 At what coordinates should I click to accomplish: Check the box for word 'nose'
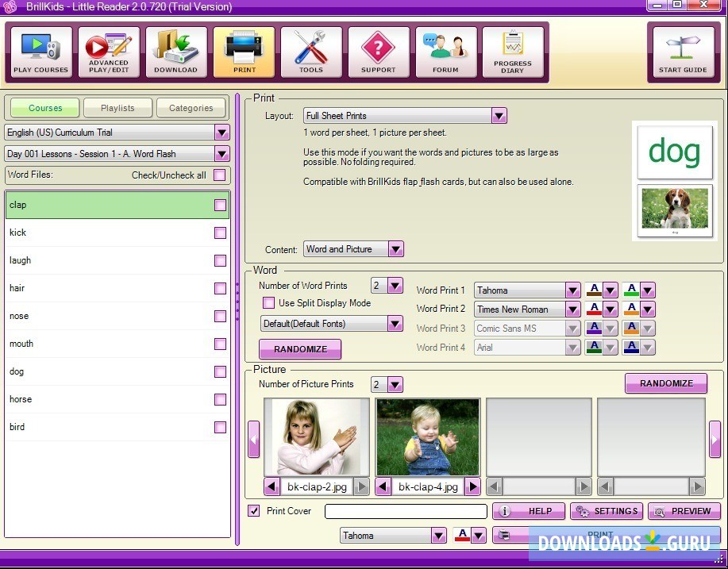tap(220, 316)
